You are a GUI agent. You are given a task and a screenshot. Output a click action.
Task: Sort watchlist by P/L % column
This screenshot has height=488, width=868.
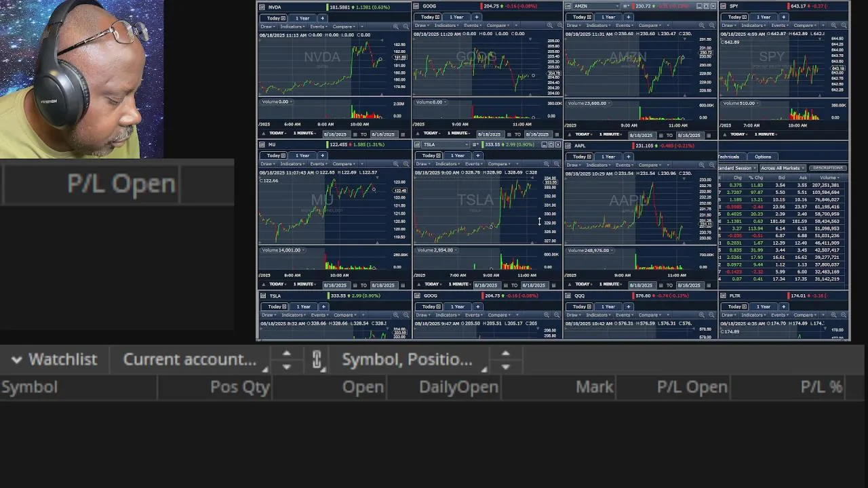[821, 387]
